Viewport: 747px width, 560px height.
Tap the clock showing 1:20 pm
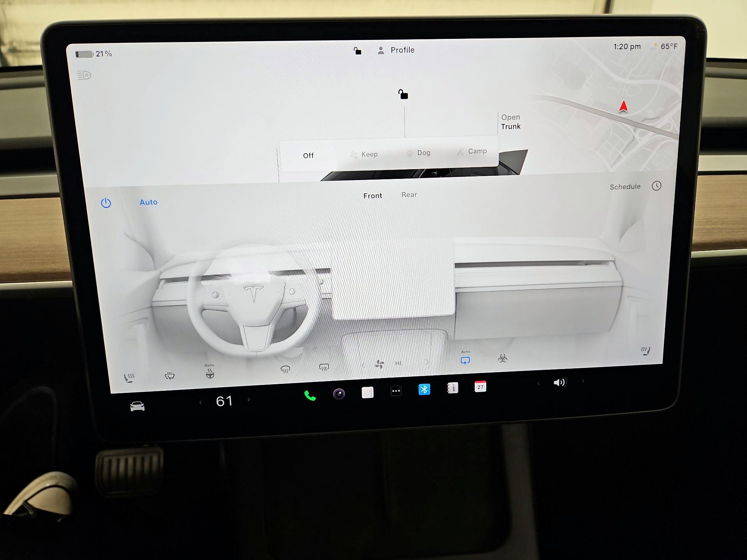(x=627, y=47)
